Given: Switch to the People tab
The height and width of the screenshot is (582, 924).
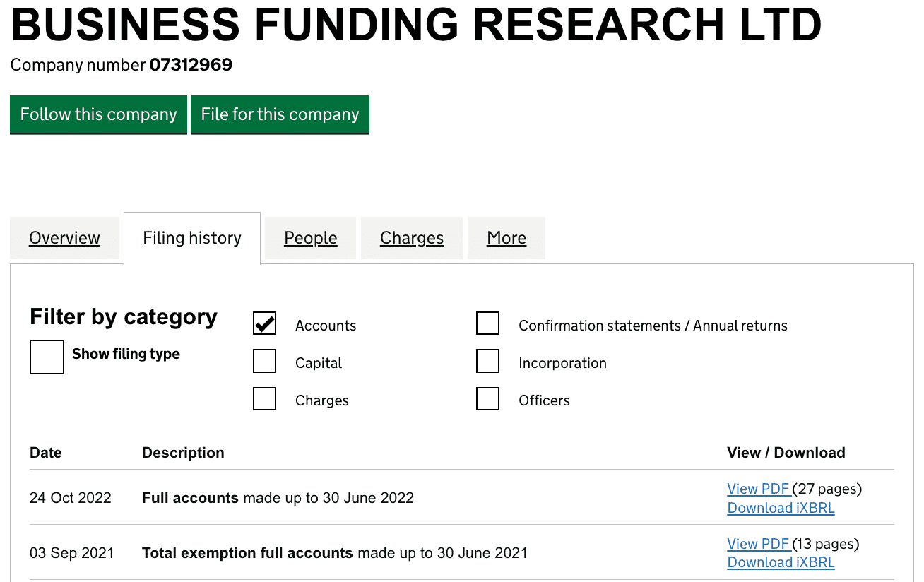Looking at the screenshot, I should [x=311, y=238].
